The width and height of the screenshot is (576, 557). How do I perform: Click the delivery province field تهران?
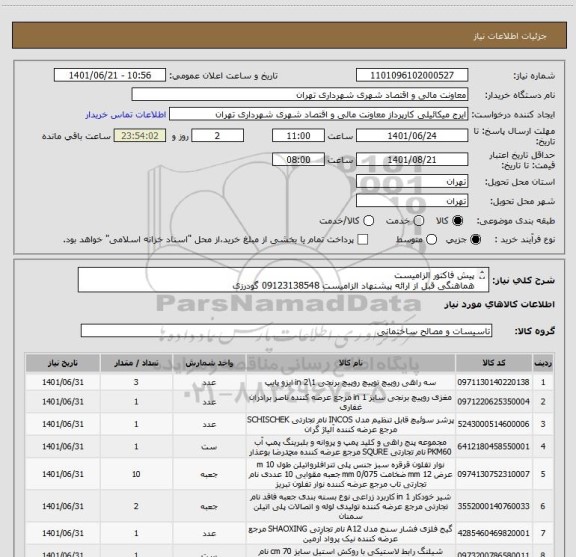[412, 182]
